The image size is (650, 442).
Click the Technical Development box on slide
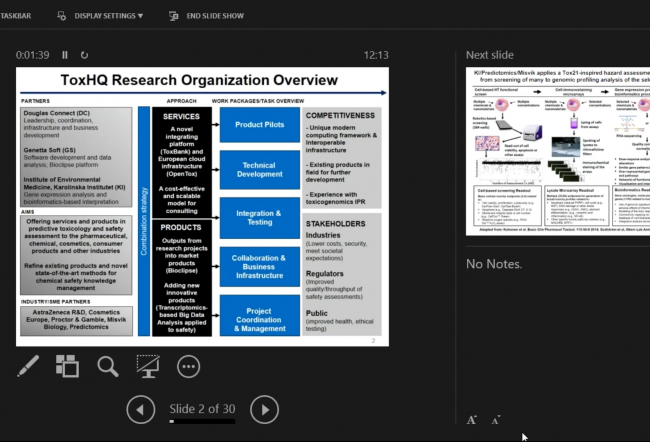click(x=260, y=170)
